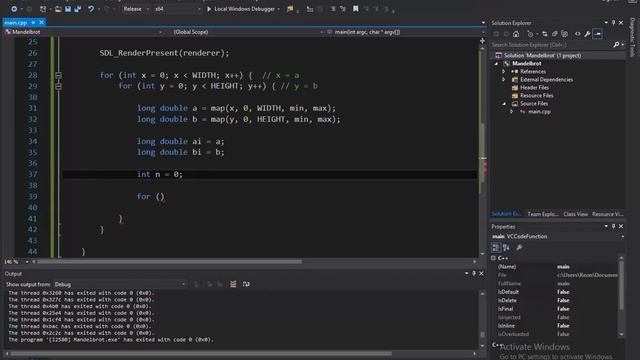The image size is (640, 360).
Task: Click Collapse All in Solution Explorer
Action: pos(555,34)
